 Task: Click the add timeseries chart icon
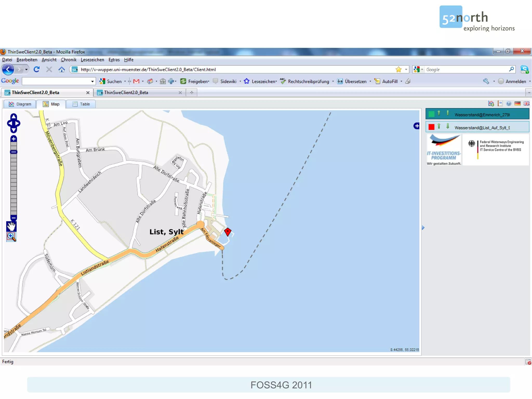491,104
